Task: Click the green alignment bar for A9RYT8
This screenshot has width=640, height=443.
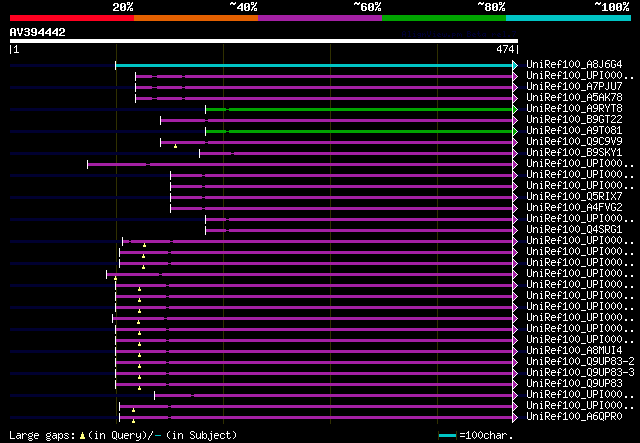Action: tap(359, 109)
